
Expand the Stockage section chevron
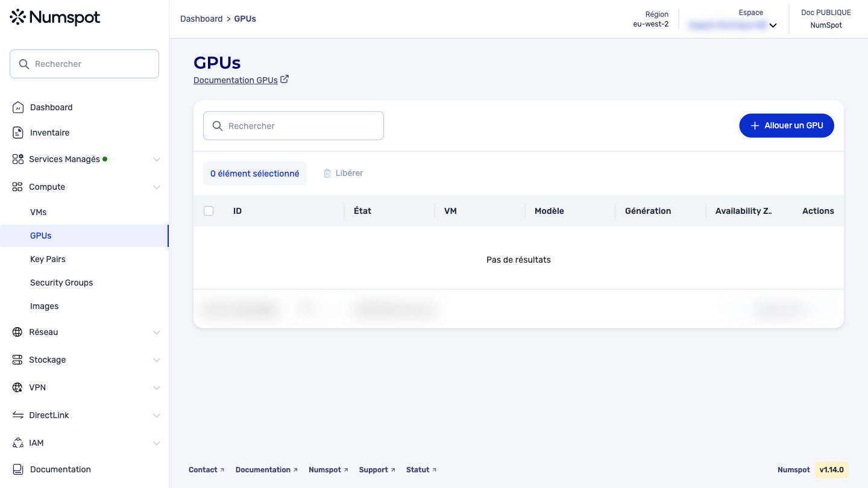pos(157,360)
